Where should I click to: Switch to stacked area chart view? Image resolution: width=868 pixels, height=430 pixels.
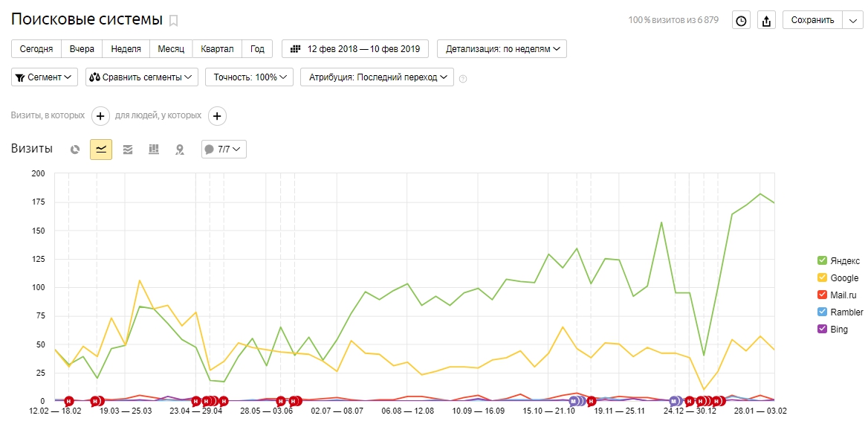[x=128, y=150]
